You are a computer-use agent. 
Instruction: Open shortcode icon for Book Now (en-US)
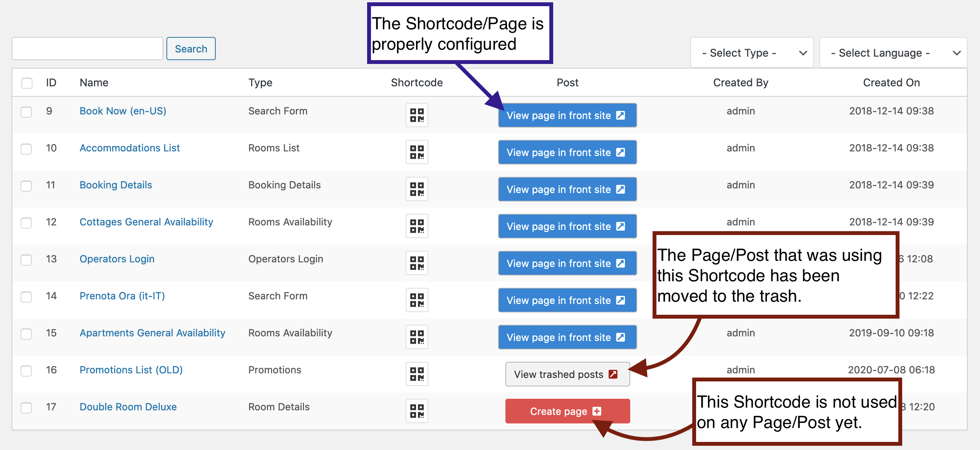tap(417, 115)
